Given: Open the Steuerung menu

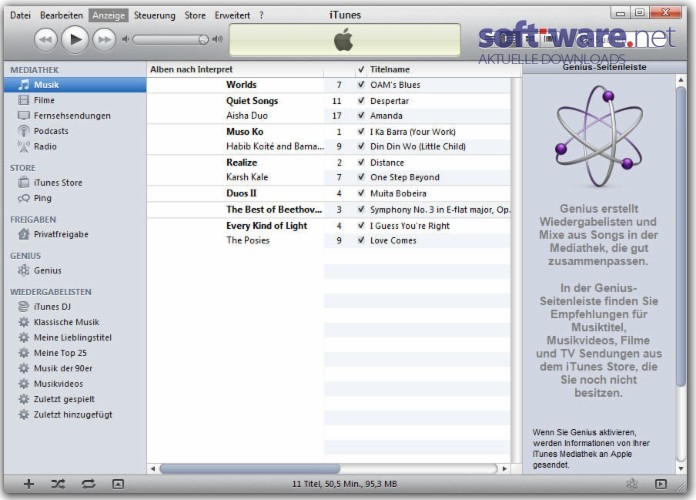Looking at the screenshot, I should coord(154,15).
